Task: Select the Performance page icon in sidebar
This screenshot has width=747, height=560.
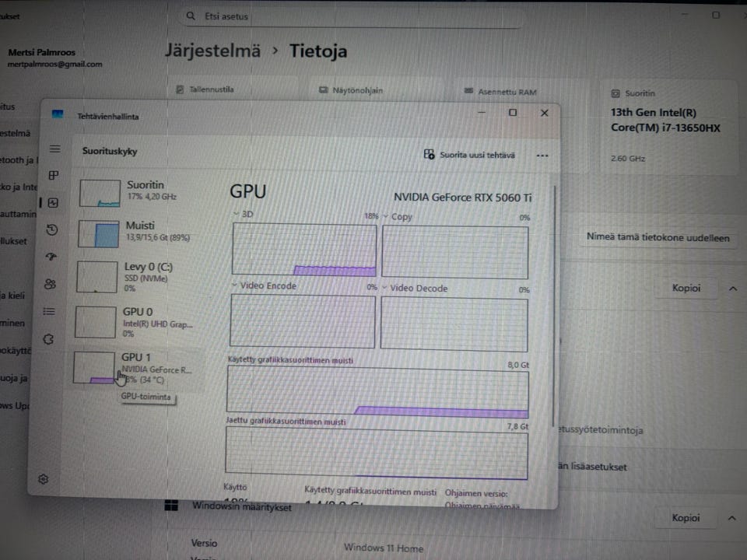Action: coord(53,203)
